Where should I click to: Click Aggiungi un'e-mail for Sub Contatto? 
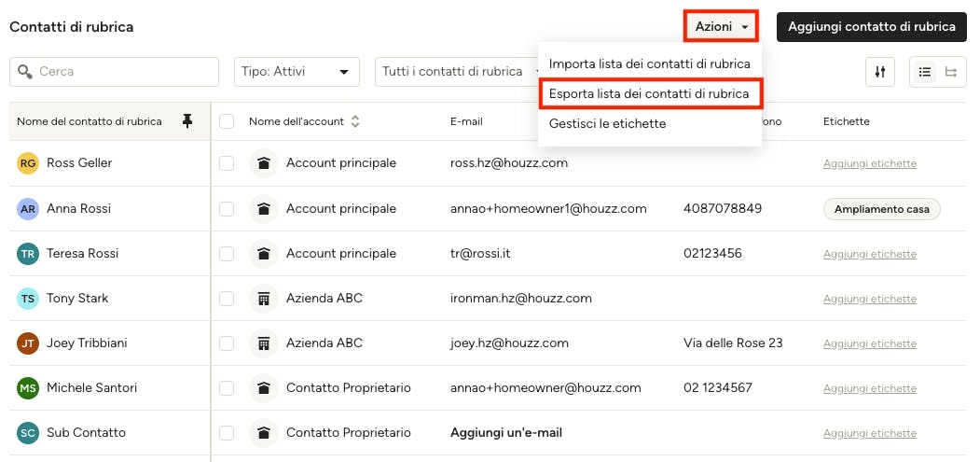(505, 432)
